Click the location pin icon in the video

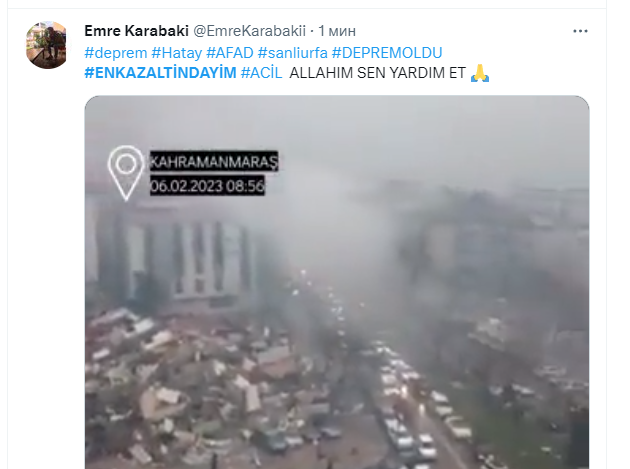coord(126,173)
